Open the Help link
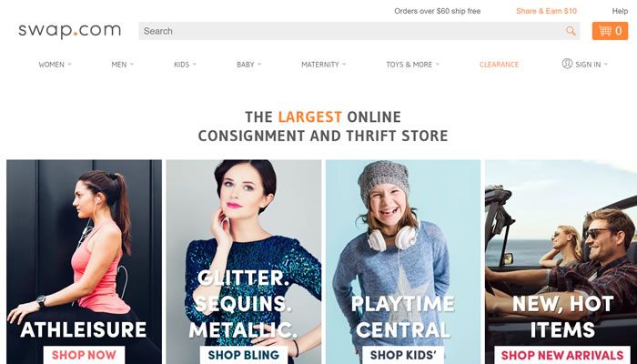Viewport: 637px width, 364px height. click(620, 11)
